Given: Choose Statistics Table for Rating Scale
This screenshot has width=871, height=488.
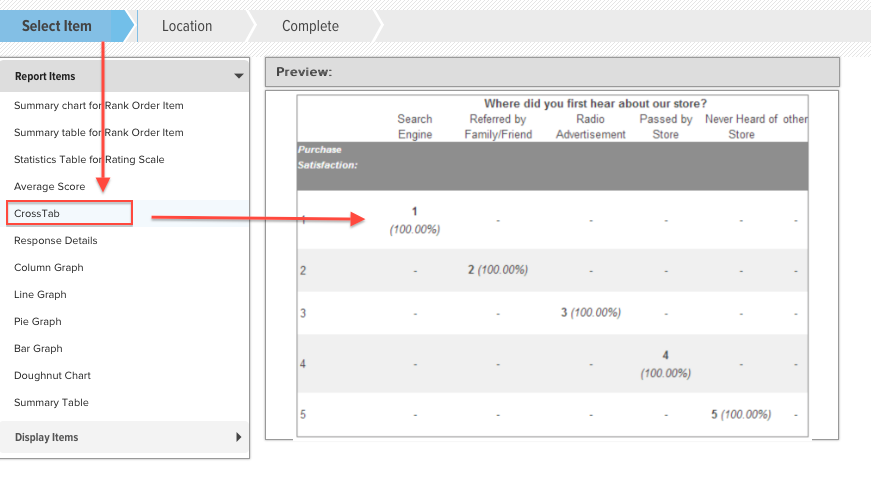Looking at the screenshot, I should click(x=89, y=159).
